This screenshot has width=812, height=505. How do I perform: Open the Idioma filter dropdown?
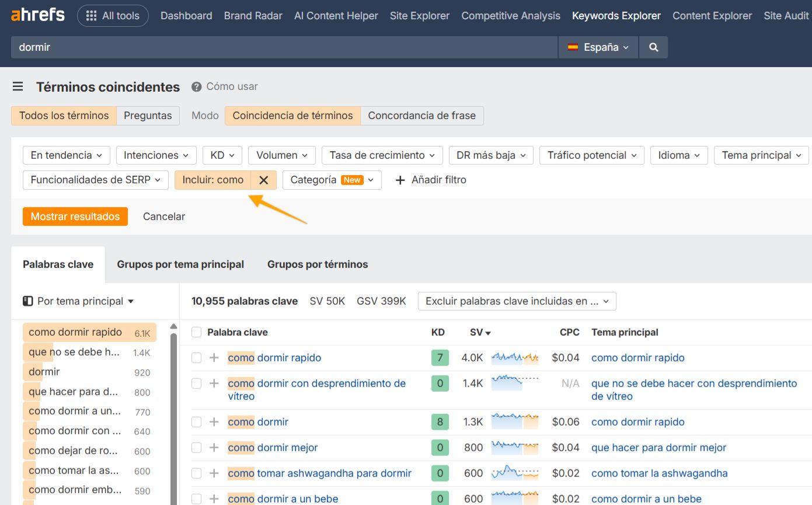(678, 155)
